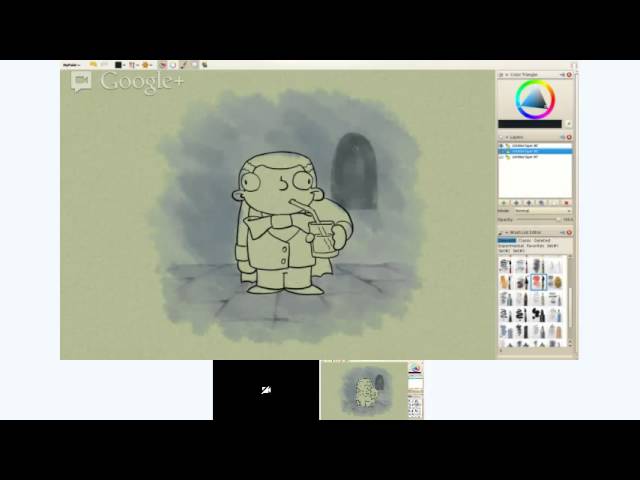The image size is (640, 480).
Task: Select the gold oval brush preset
Action: point(555,282)
